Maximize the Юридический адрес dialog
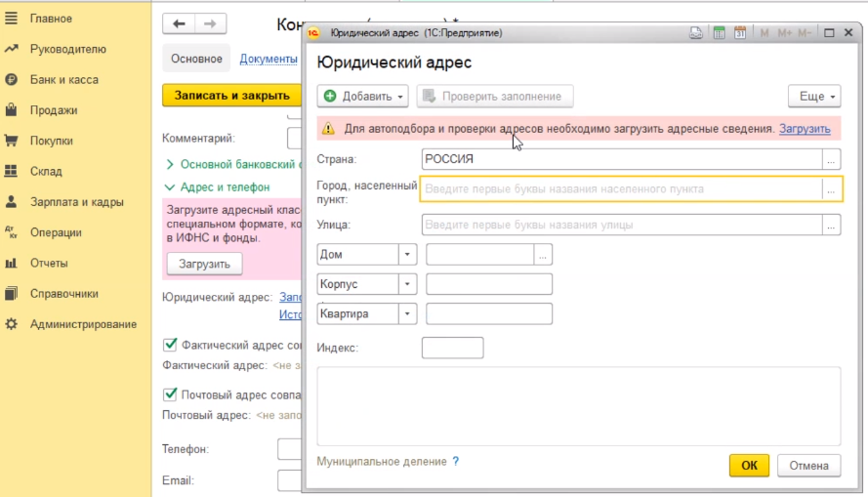 click(829, 33)
